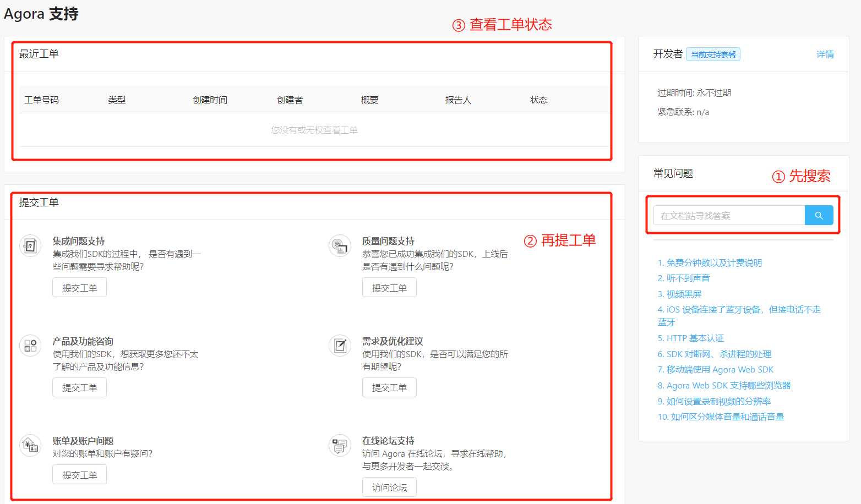Open the 详情 details link
This screenshot has height=504, width=861.
pos(825,54)
